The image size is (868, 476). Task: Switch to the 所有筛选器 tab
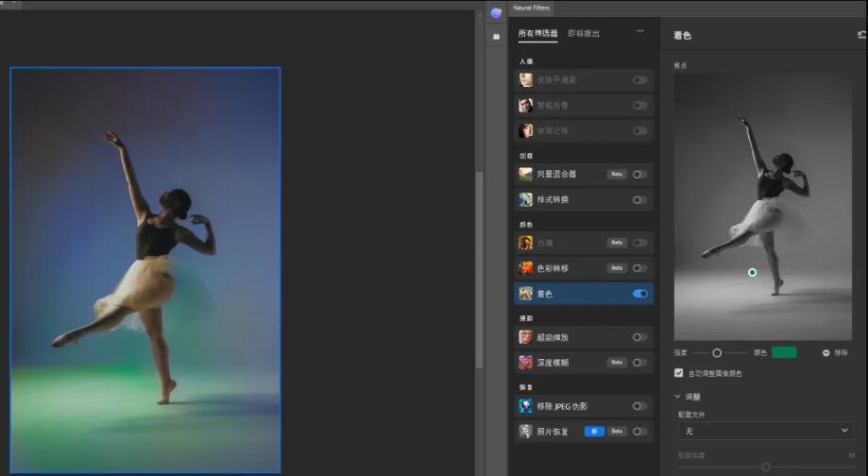pos(537,33)
